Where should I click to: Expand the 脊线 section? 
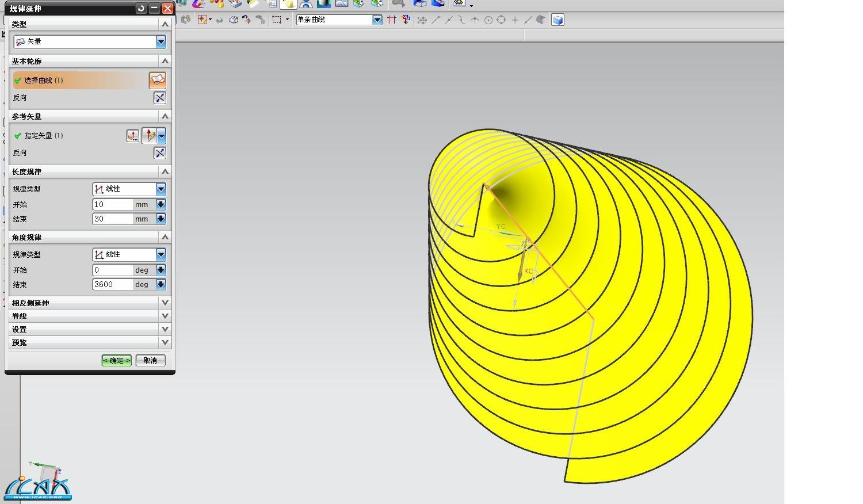pyautogui.click(x=165, y=316)
